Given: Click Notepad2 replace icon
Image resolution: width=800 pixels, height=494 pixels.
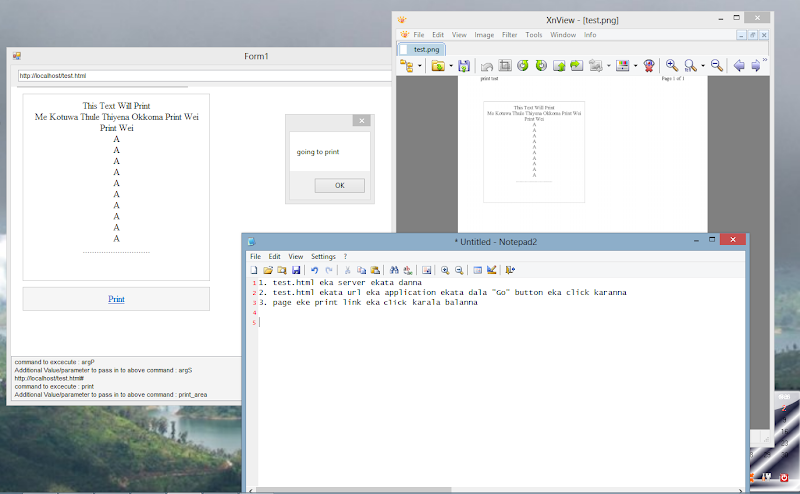Looking at the screenshot, I should [x=408, y=270].
